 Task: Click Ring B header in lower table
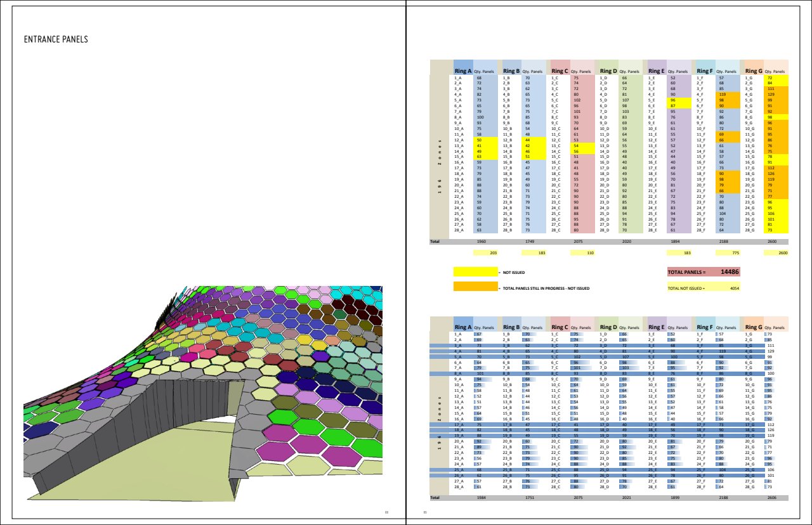pyautogui.click(x=511, y=327)
